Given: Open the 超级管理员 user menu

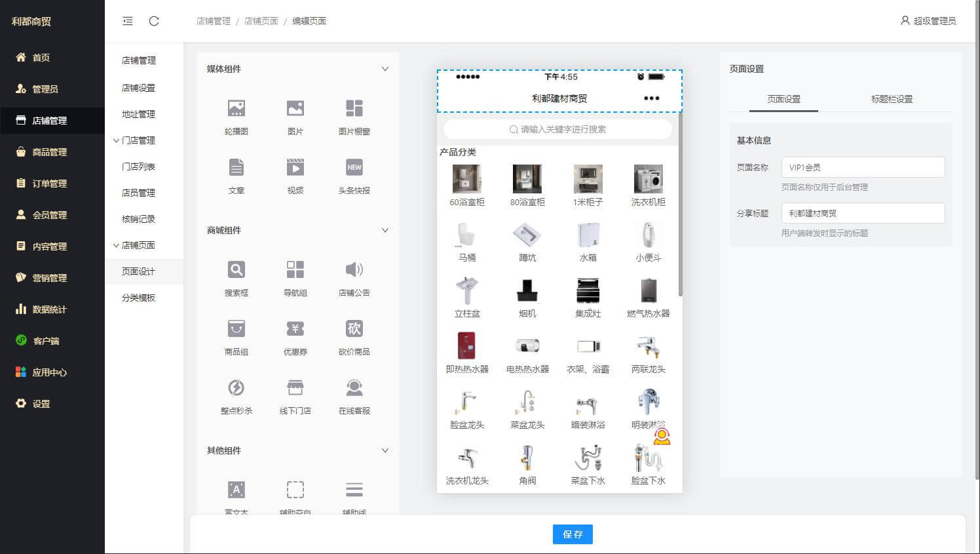Looking at the screenshot, I should [x=928, y=21].
